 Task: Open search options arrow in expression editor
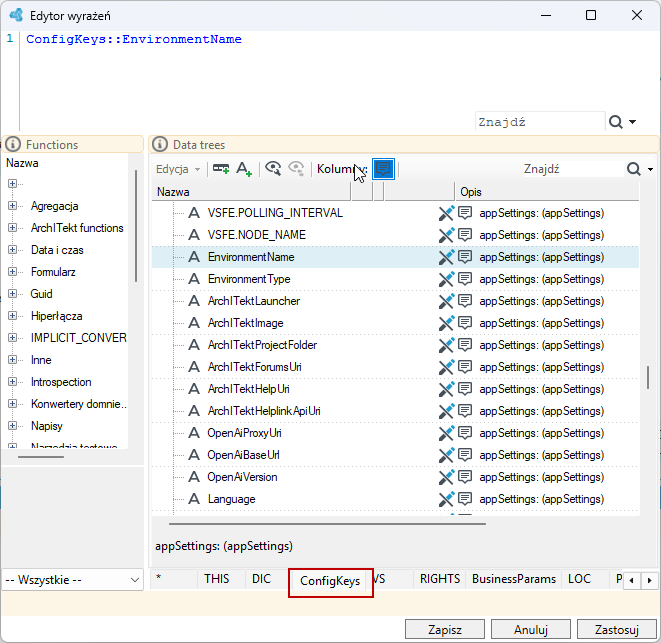632,122
